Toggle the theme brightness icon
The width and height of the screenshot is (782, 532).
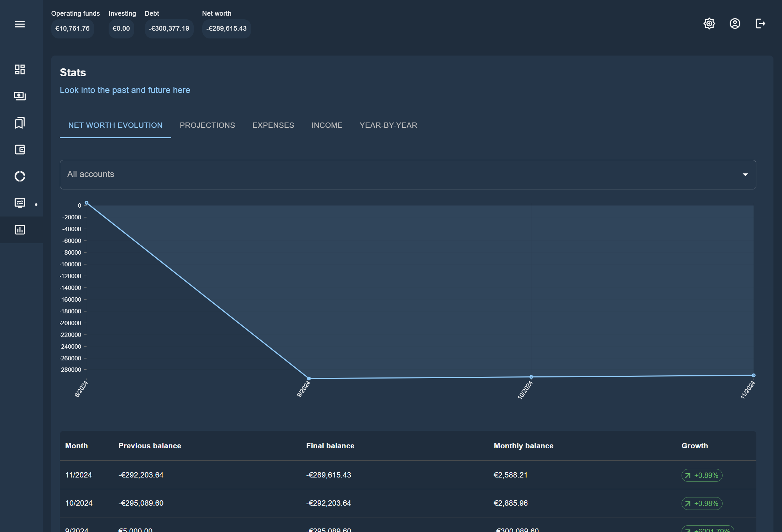[x=709, y=24]
